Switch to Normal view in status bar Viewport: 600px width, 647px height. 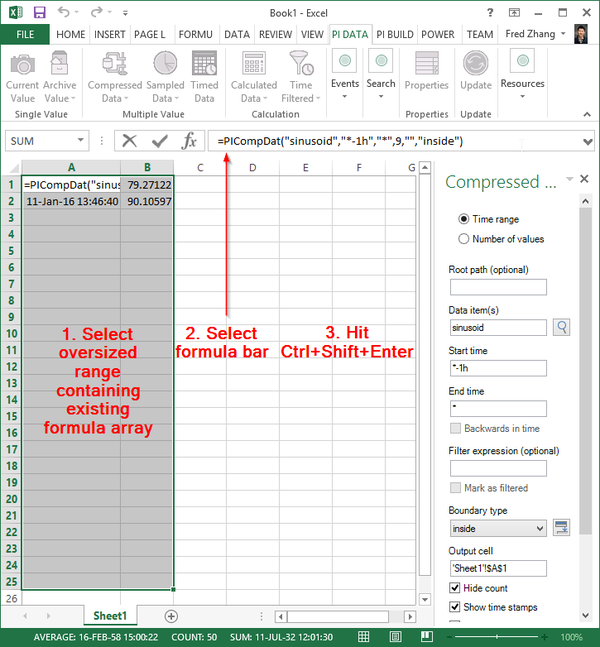[364, 637]
